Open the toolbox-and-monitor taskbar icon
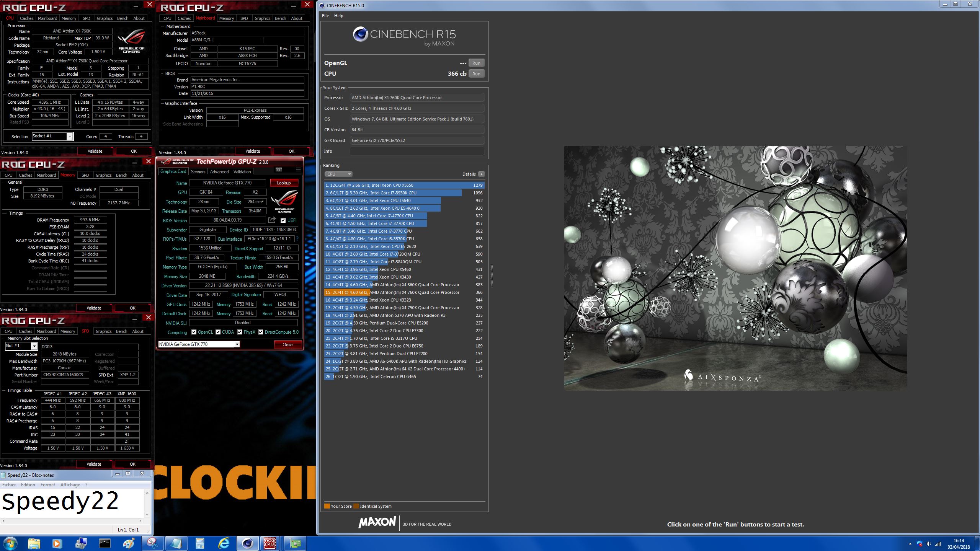Viewport: 980px width, 551px height. (81, 543)
